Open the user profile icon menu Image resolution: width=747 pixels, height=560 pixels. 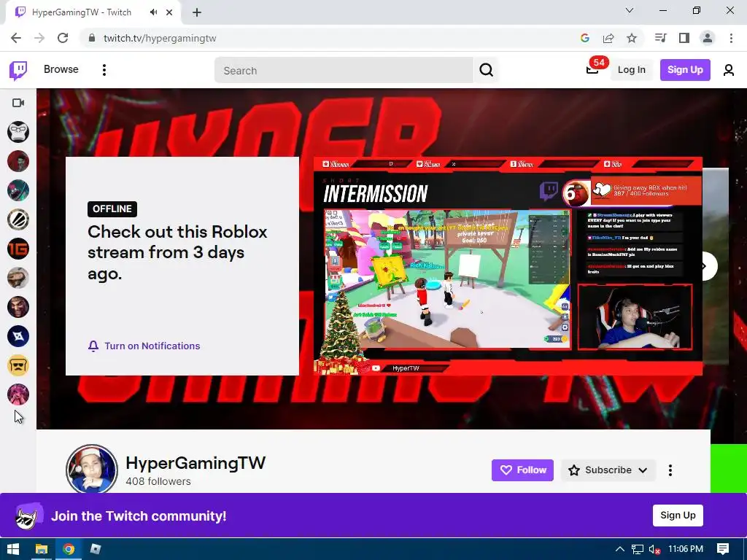point(729,71)
